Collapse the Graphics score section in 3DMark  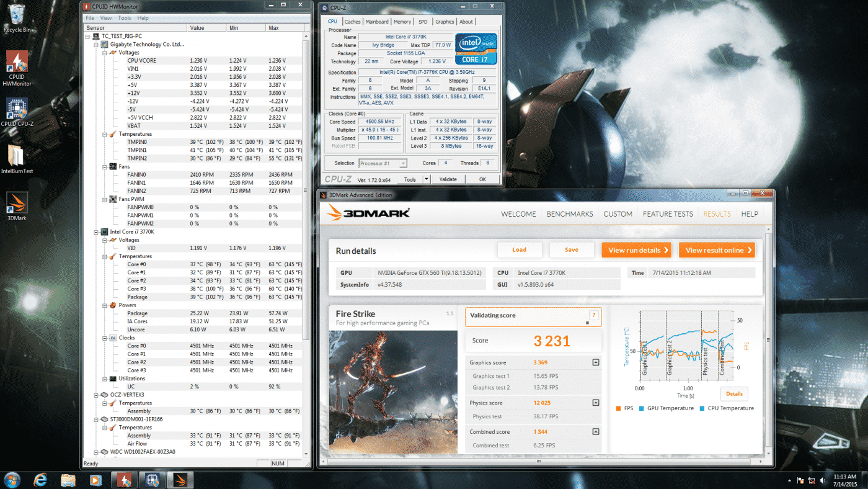[596, 362]
